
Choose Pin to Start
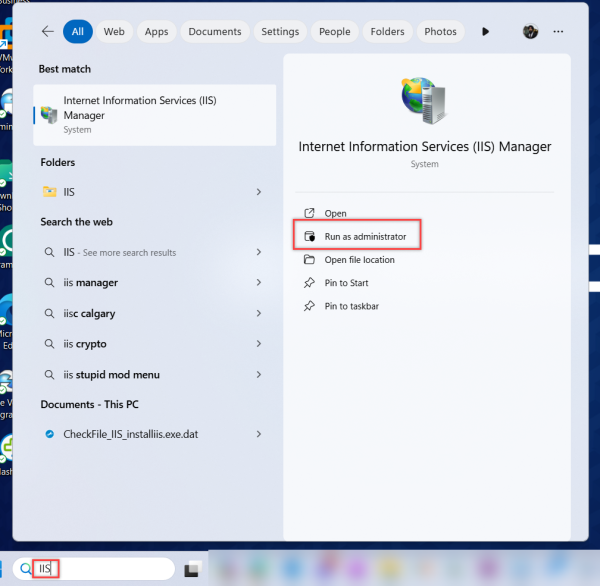point(346,283)
